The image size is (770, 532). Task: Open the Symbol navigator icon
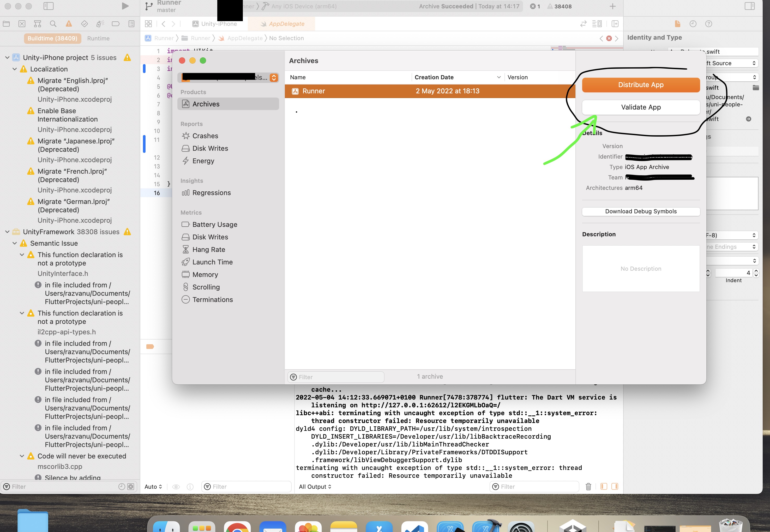(38, 24)
